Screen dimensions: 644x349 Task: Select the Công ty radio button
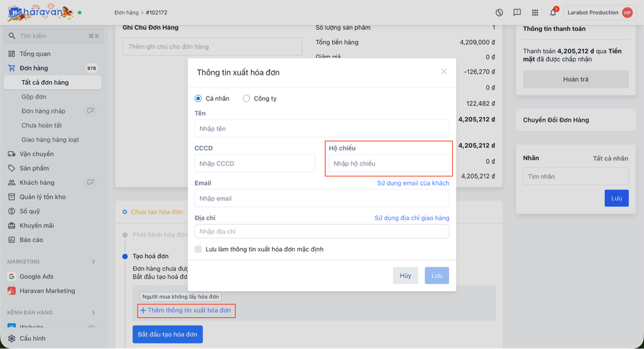point(247,99)
